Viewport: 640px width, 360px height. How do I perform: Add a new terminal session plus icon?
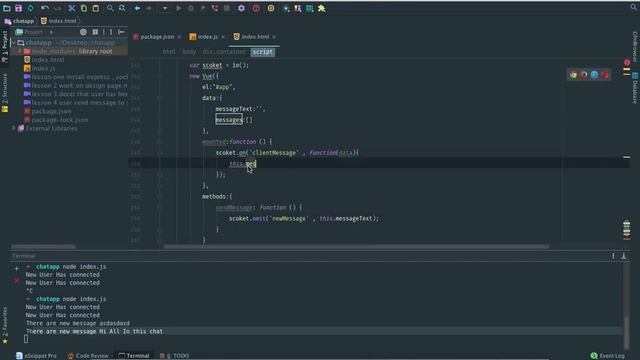pos(16,269)
